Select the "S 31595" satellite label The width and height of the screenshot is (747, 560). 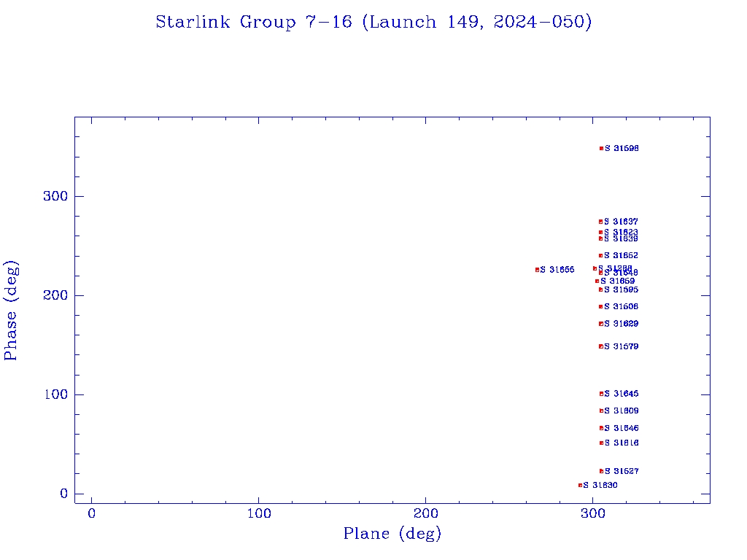point(622,289)
